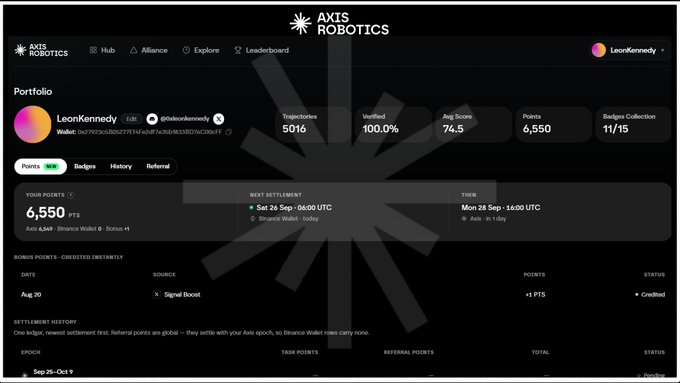Click the Hub grid icon

[x=93, y=50]
